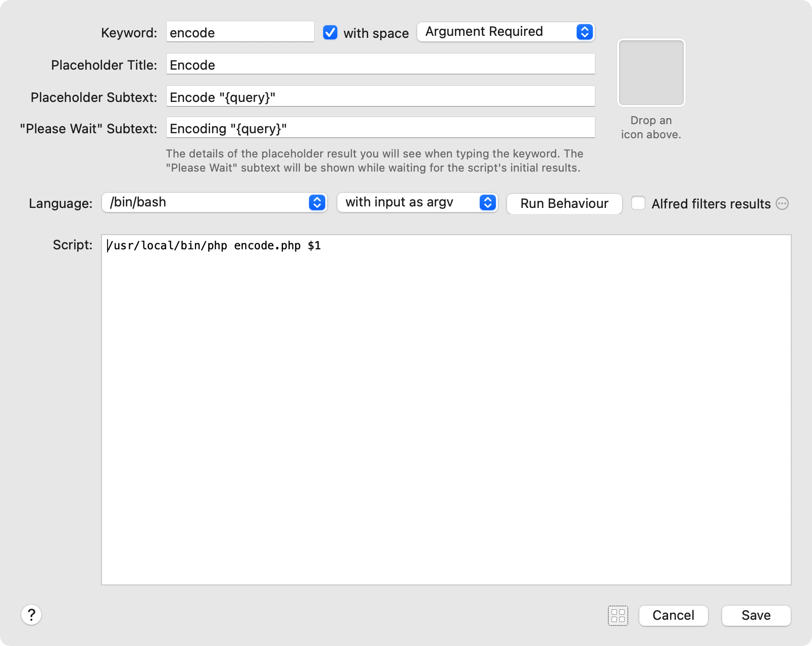Screen dimensions: 812x646
Task: Click the Placeholder Title field
Action: [x=381, y=64]
